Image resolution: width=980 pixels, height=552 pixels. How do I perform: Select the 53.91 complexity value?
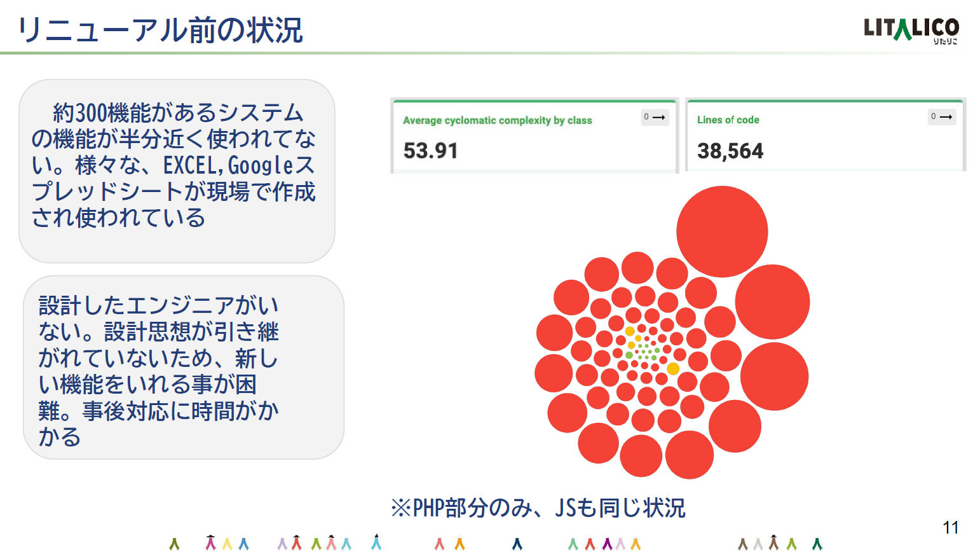point(431,151)
